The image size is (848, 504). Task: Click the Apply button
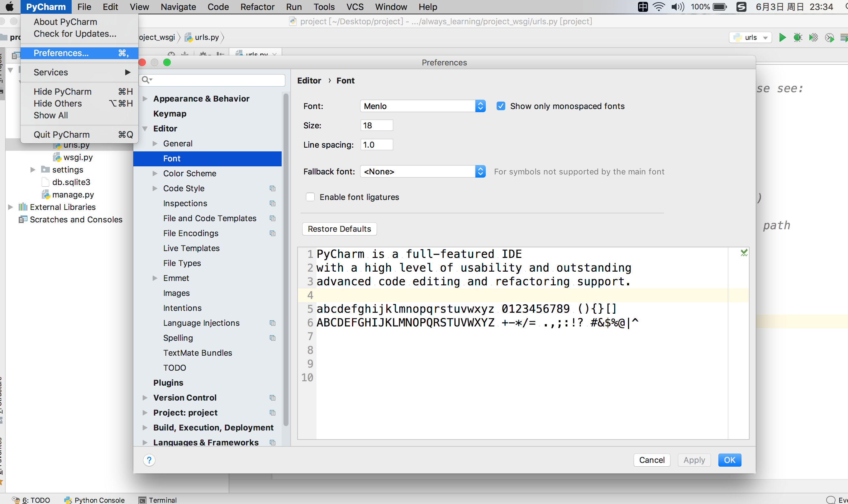(x=694, y=460)
